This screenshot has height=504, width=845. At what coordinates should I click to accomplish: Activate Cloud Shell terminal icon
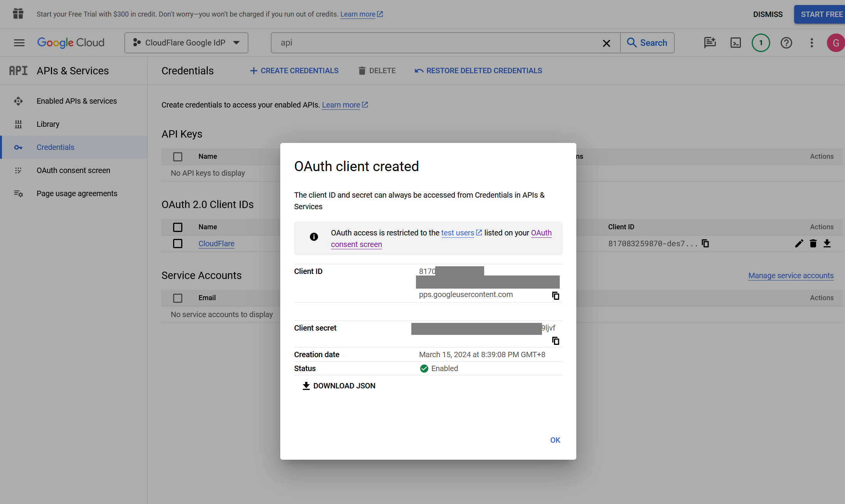point(736,43)
